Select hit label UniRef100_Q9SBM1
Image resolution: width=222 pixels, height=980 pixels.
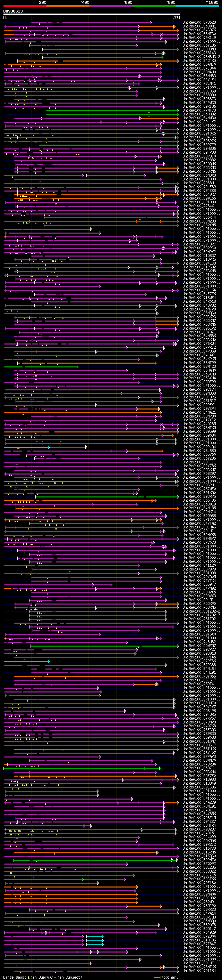tap(199, 183)
